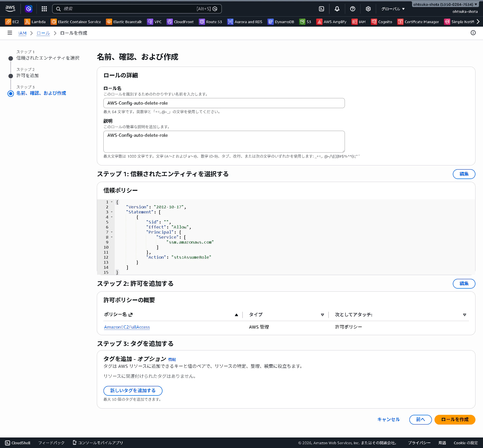This screenshot has width=483, height=448.
Task: Open S3 favorite shortcut
Action: (x=305, y=22)
